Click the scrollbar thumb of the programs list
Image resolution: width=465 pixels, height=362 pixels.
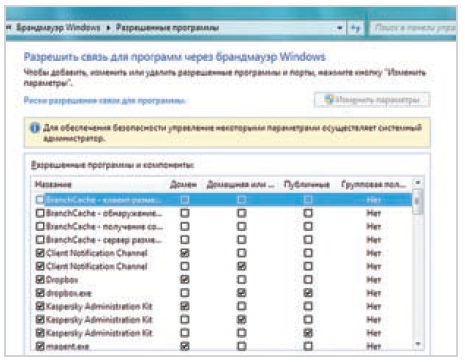pos(418,202)
